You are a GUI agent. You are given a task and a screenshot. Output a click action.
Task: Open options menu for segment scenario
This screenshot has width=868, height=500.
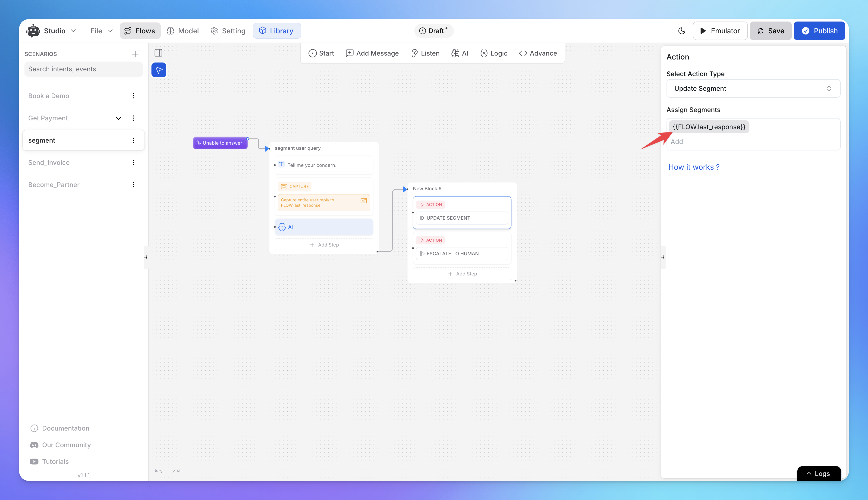point(133,140)
